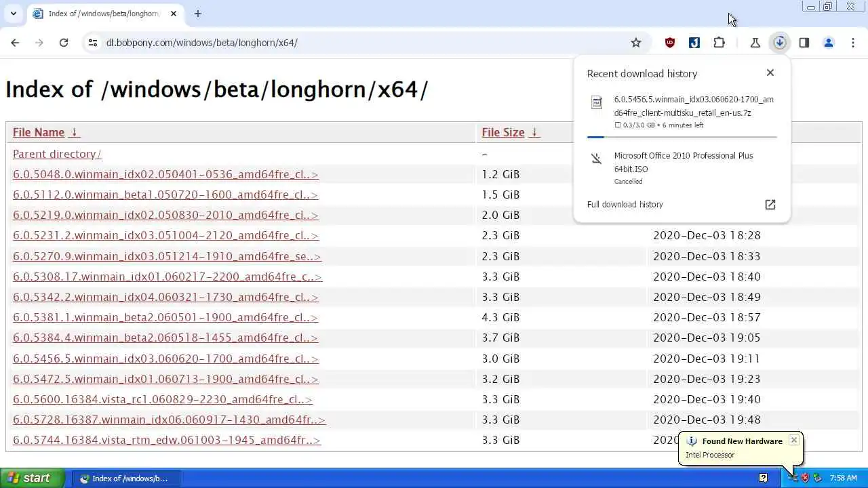Download build 6.0.5600.16384 vista_rc1 file

pos(163,399)
